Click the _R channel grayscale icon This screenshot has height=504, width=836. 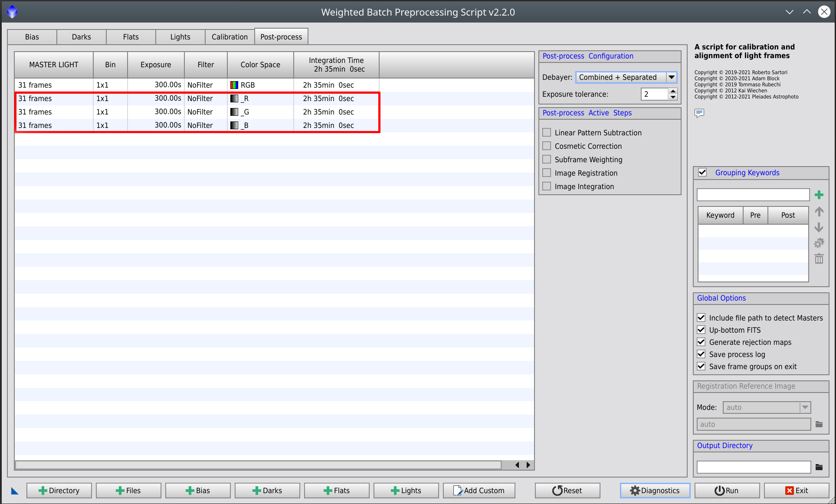[234, 98]
